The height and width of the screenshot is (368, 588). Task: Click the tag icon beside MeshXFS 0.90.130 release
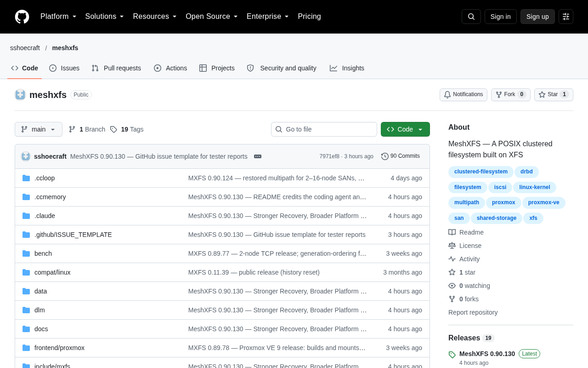pos(452,355)
